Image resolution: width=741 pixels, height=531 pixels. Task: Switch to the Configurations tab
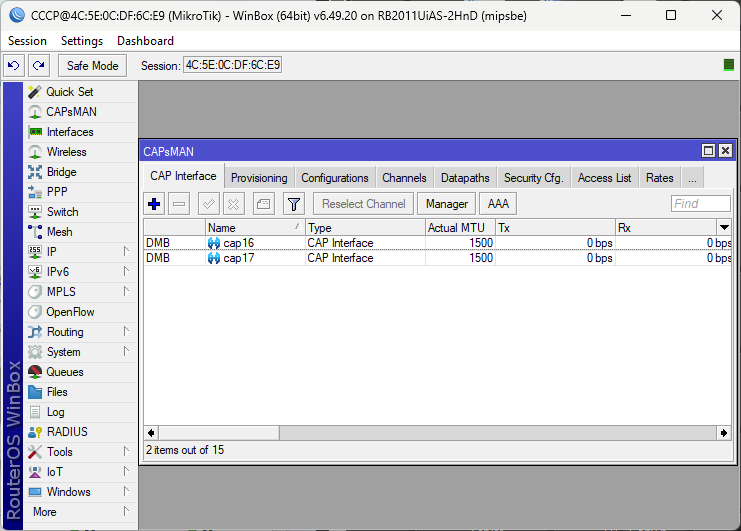tap(335, 178)
